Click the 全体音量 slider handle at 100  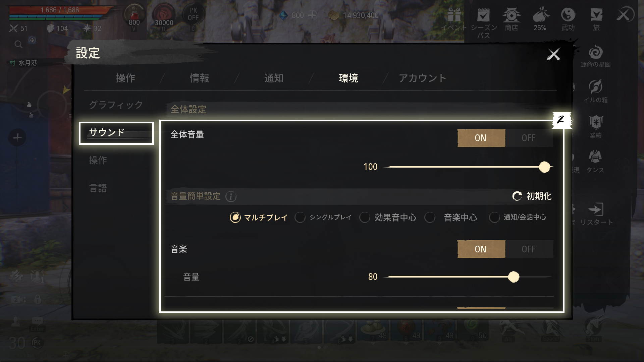tap(544, 167)
